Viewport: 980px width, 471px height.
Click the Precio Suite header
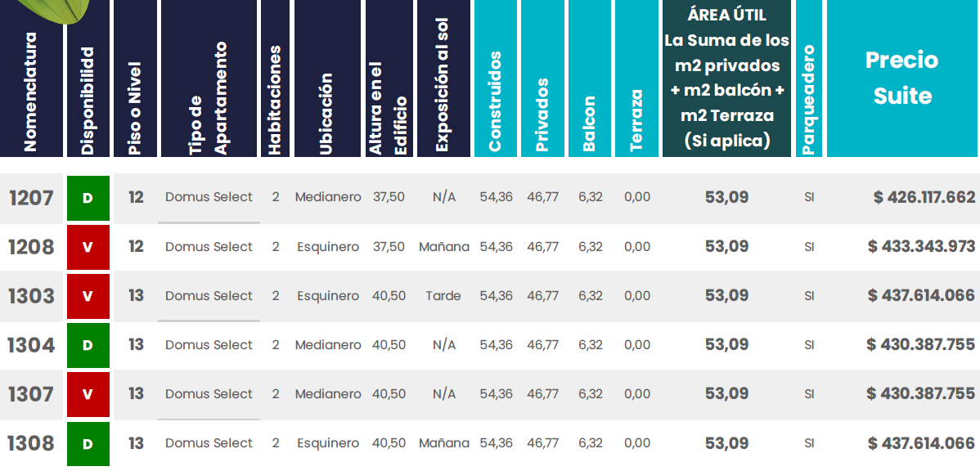pyautogui.click(x=902, y=78)
